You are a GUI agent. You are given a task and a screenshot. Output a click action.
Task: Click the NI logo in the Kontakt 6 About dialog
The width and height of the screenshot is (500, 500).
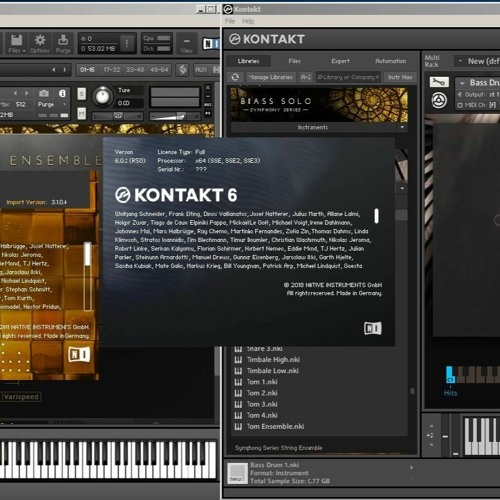(373, 328)
